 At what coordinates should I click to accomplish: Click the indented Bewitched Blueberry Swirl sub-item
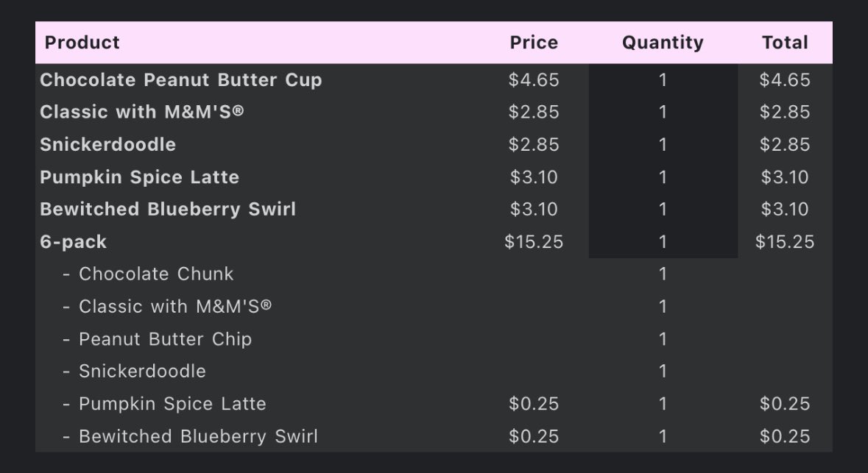point(198,436)
